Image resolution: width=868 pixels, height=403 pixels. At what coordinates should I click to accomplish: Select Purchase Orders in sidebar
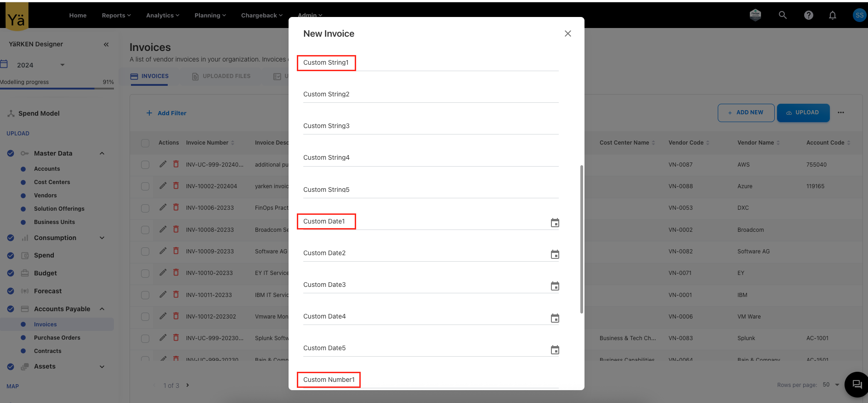tap(57, 338)
